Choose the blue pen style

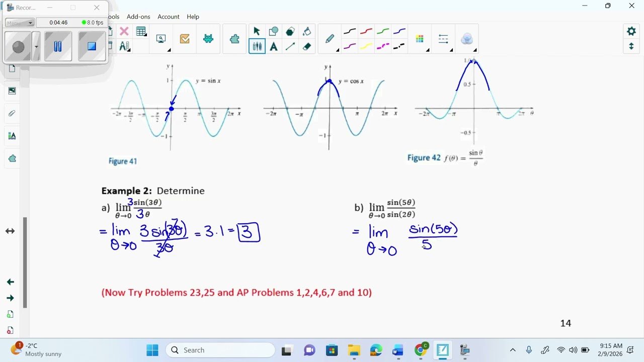pos(399,32)
